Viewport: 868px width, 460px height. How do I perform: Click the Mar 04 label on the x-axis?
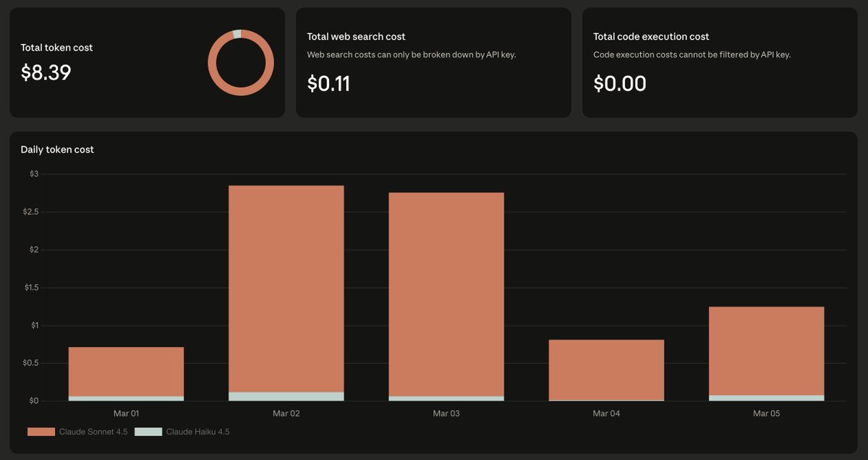tap(605, 413)
